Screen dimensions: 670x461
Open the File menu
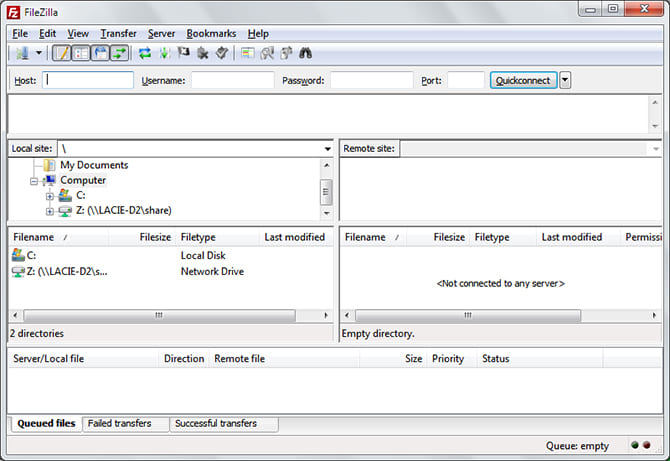click(x=20, y=33)
